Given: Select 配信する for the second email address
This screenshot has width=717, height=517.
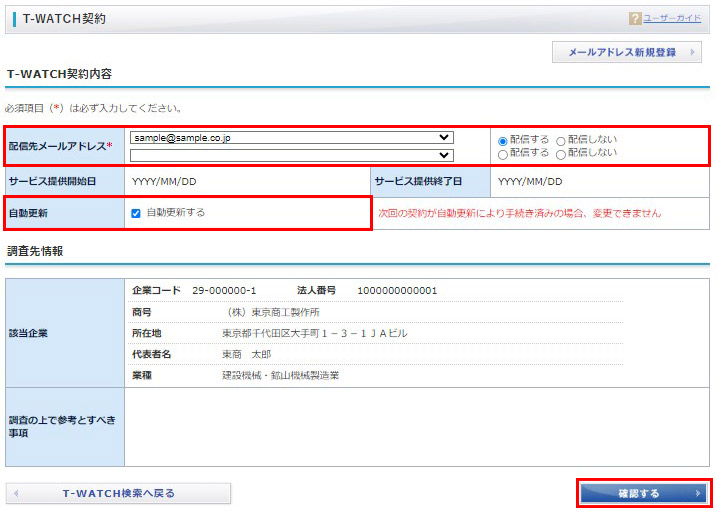Looking at the screenshot, I should [x=503, y=154].
